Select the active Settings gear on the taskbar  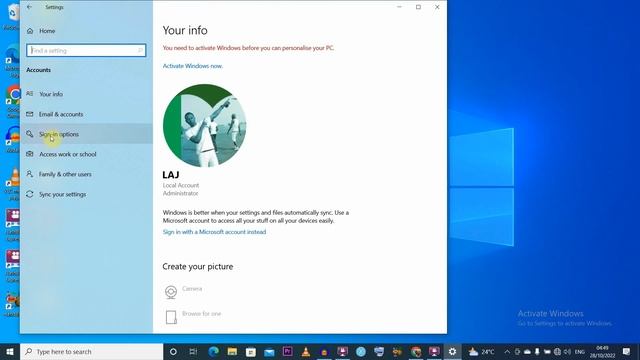pos(452,351)
